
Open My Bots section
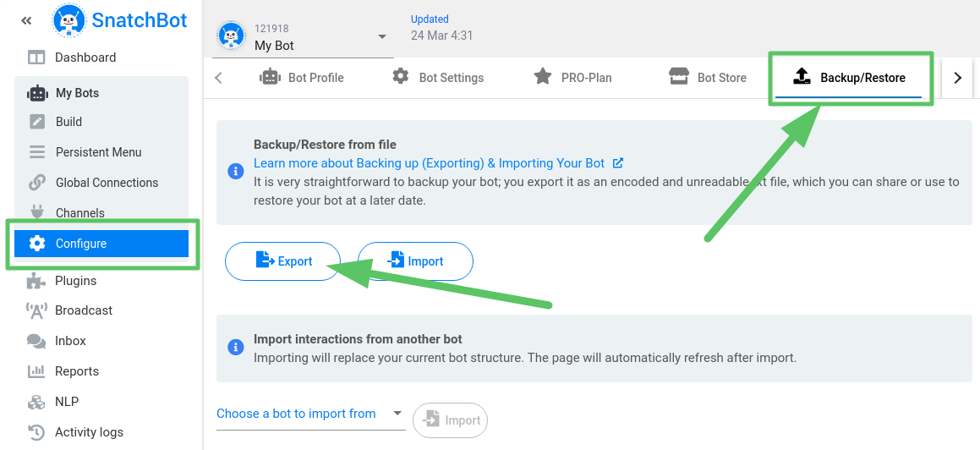click(x=77, y=93)
